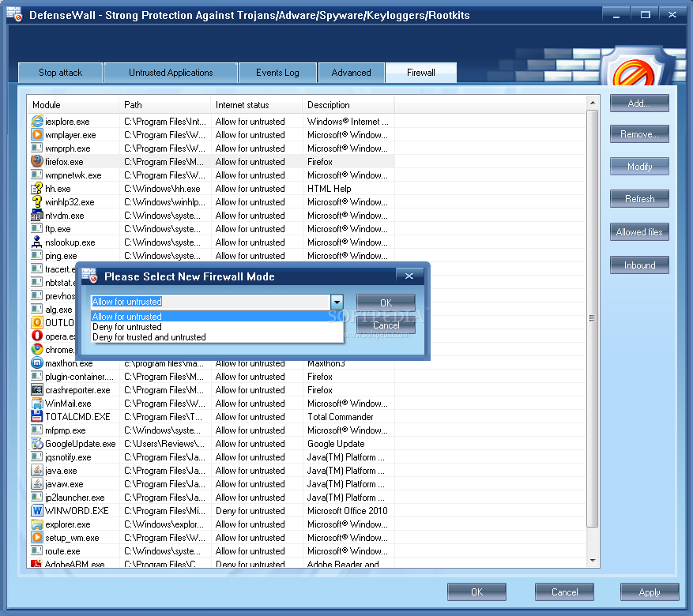This screenshot has width=693, height=616.
Task: Click the Chrome browser icon
Action: click(37, 349)
